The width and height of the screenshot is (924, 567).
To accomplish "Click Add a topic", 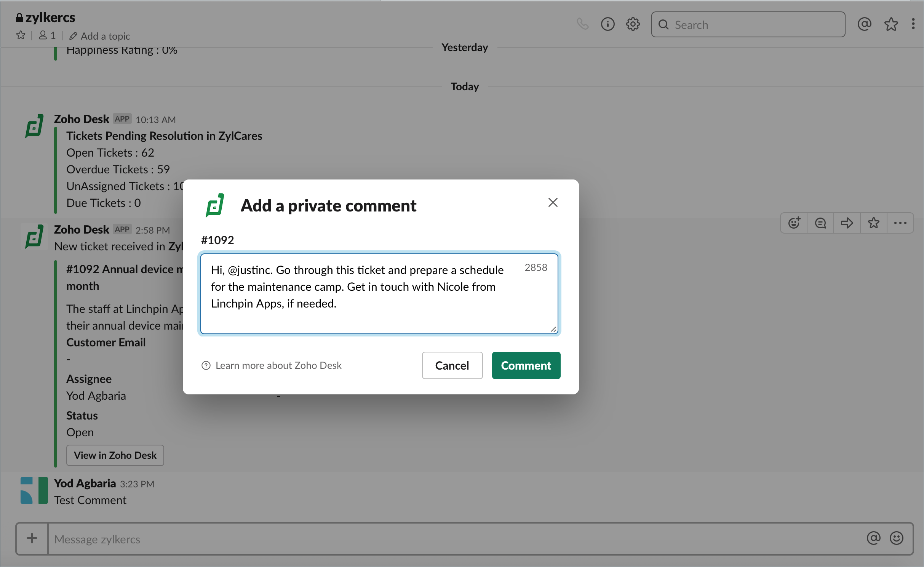I will click(100, 36).
